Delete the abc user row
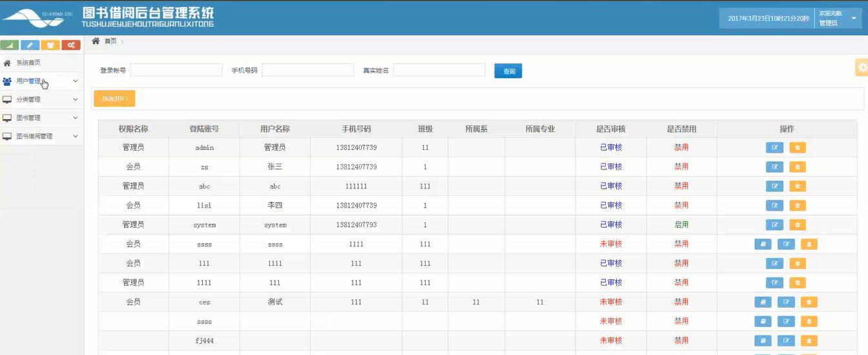This screenshot has height=355, width=868. coord(798,186)
